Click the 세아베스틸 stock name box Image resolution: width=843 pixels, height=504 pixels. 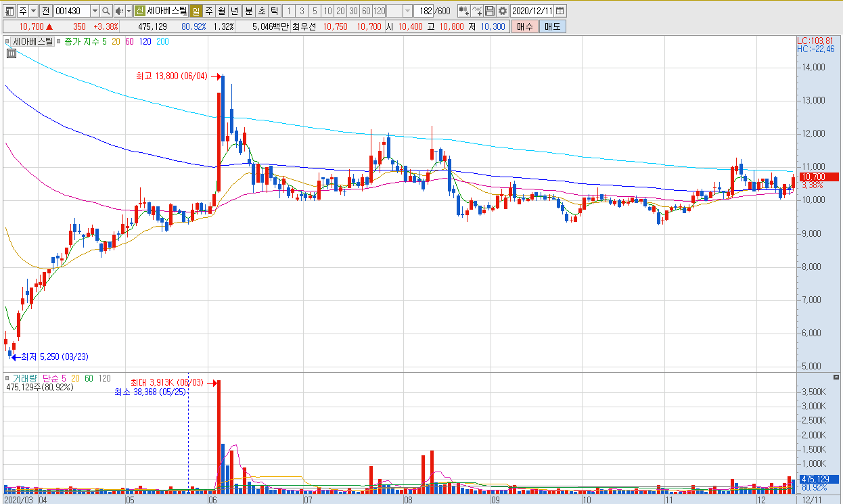point(166,11)
